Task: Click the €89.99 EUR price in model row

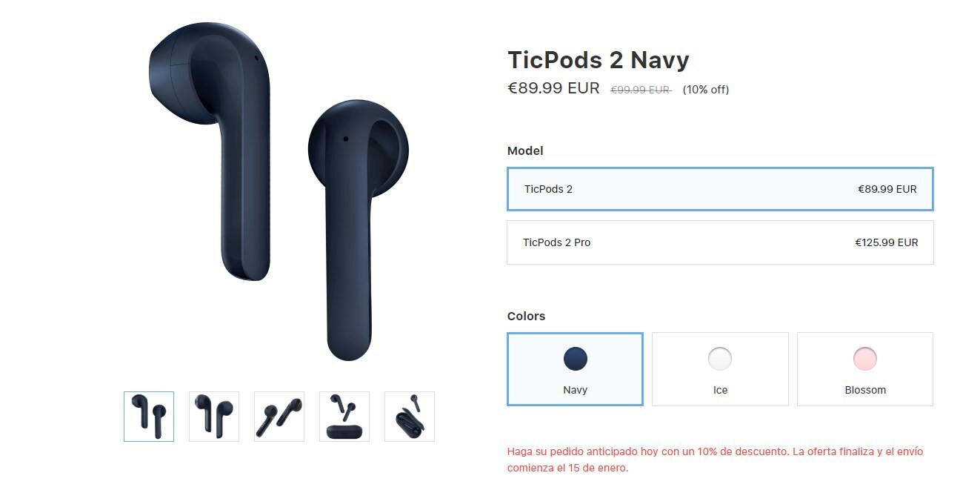Action: 887,189
